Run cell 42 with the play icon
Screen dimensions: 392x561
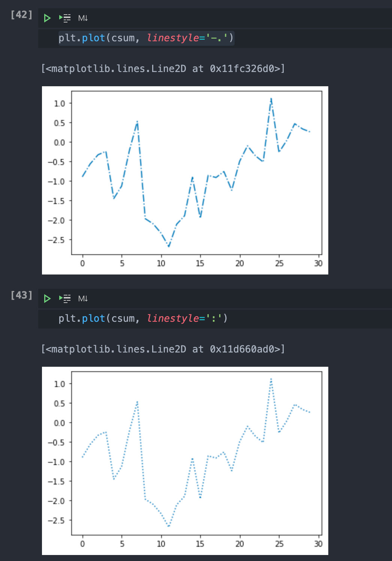coord(47,18)
